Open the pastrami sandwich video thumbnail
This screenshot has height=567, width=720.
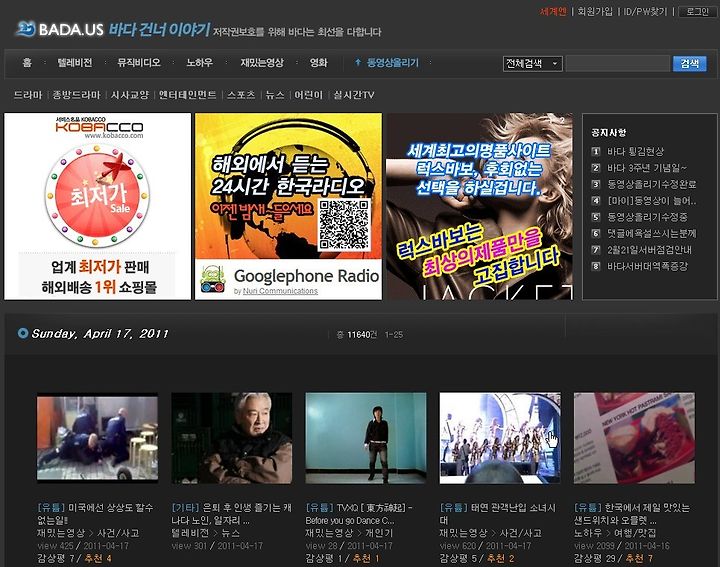pos(634,438)
